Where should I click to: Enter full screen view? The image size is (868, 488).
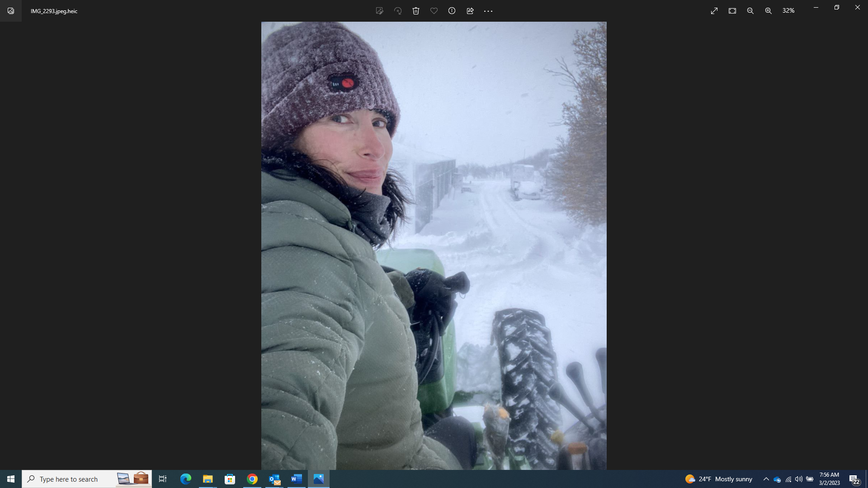pos(714,11)
